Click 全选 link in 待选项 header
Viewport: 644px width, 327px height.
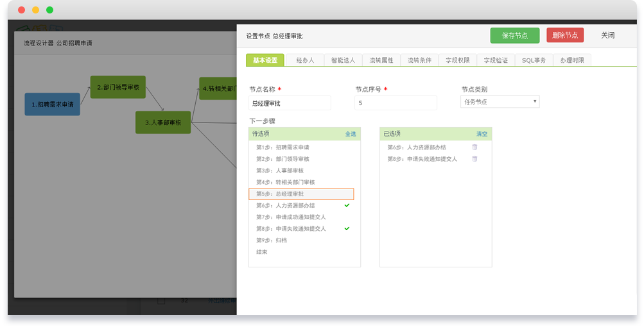(351, 134)
